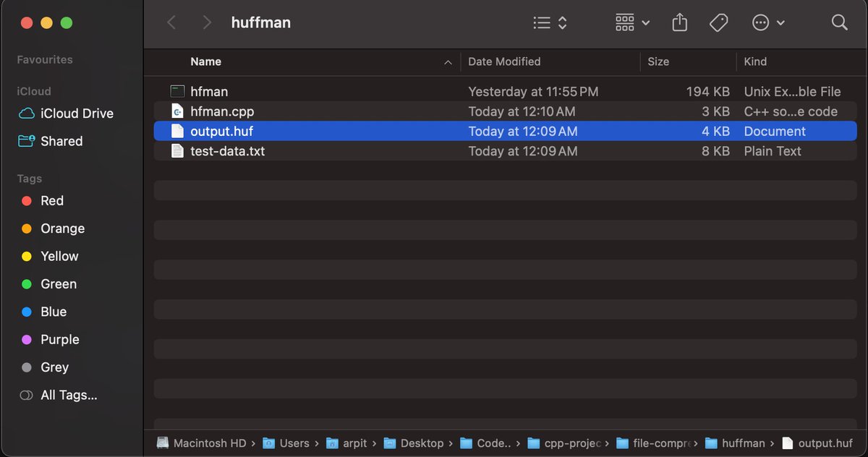Image resolution: width=868 pixels, height=457 pixels.
Task: Click the Shared folder sidebar icon
Action: coord(26,141)
